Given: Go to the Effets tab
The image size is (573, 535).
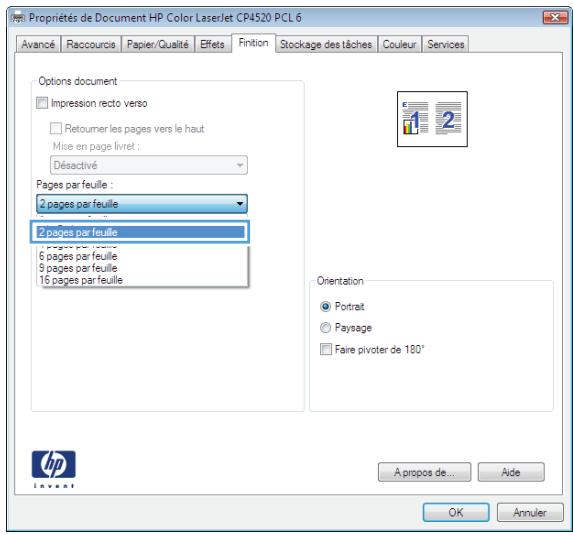Looking at the screenshot, I should tap(212, 44).
